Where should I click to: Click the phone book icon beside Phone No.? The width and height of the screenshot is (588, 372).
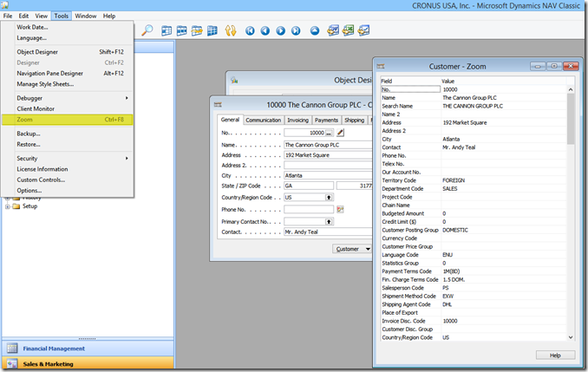coord(341,210)
